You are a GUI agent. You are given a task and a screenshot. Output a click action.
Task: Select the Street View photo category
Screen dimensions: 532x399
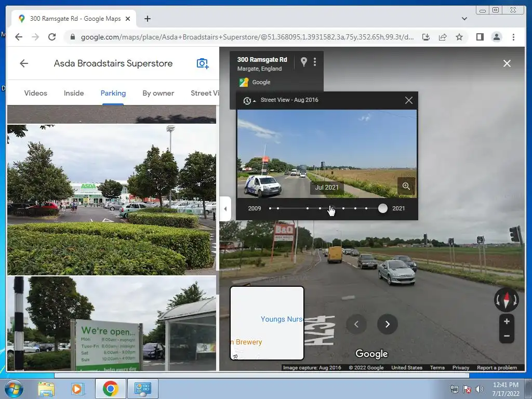tap(205, 93)
